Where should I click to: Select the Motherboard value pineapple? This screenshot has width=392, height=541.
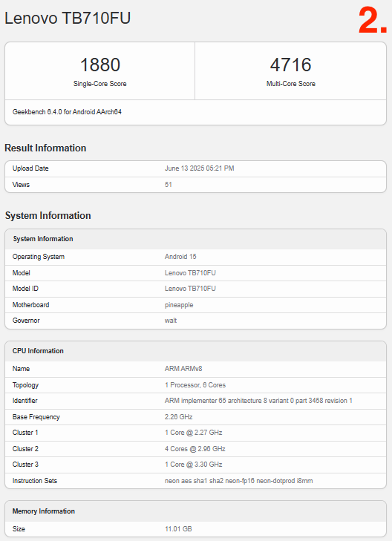click(179, 305)
